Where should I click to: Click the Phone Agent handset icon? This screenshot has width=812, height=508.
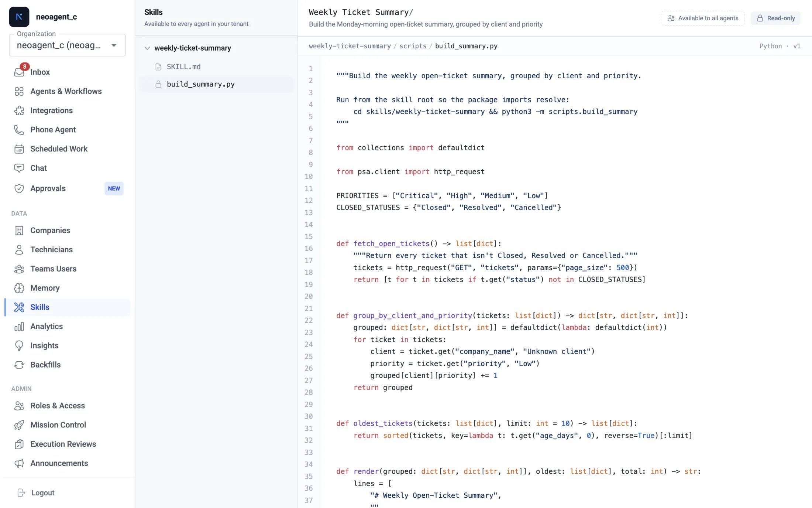pyautogui.click(x=19, y=130)
